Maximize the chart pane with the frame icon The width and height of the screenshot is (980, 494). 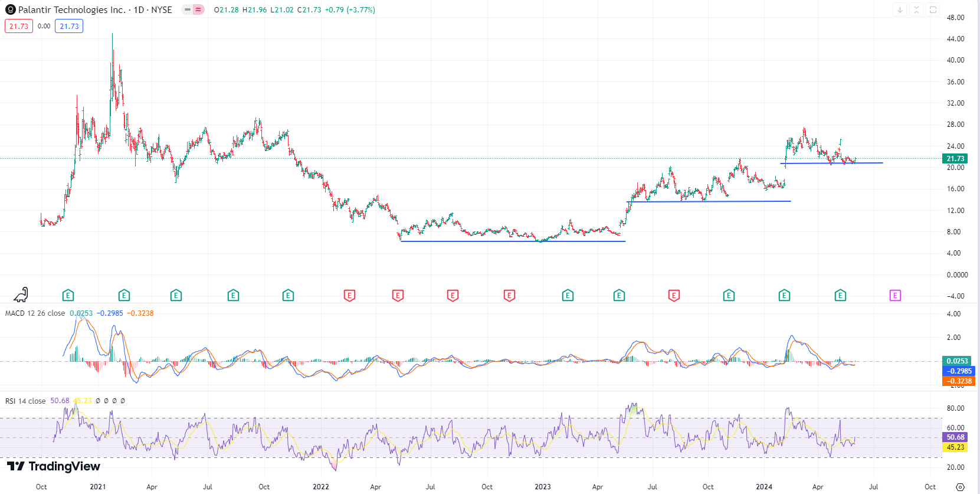(x=933, y=9)
